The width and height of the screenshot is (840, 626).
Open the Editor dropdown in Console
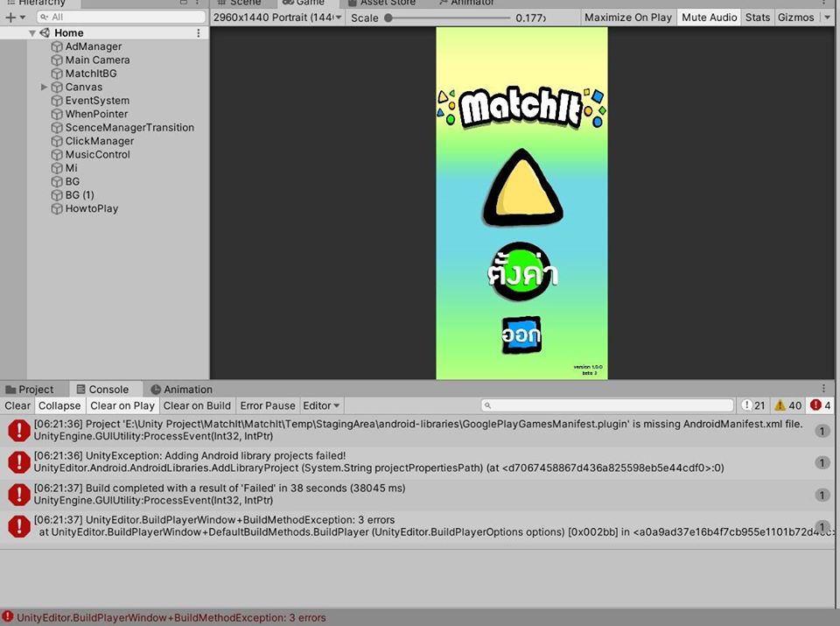coord(321,405)
